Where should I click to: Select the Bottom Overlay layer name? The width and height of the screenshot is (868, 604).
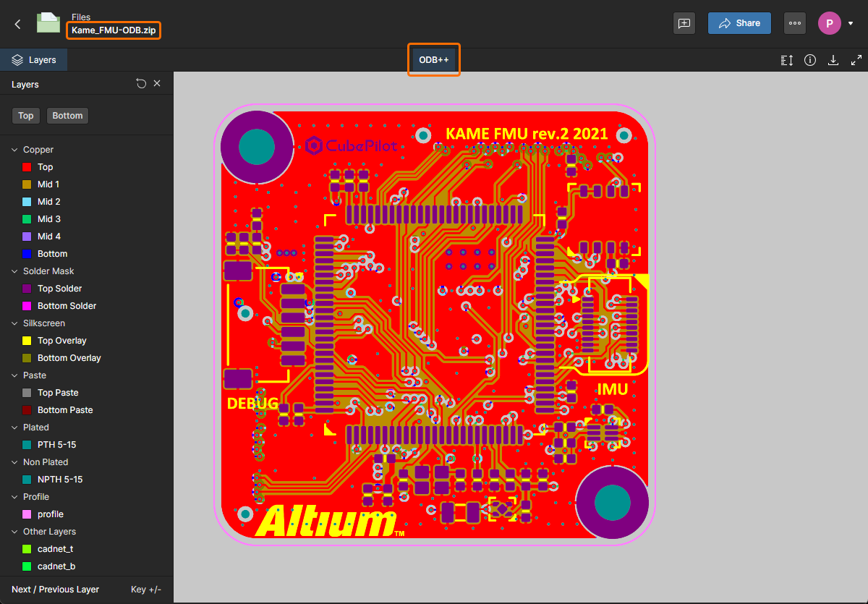[x=69, y=358]
